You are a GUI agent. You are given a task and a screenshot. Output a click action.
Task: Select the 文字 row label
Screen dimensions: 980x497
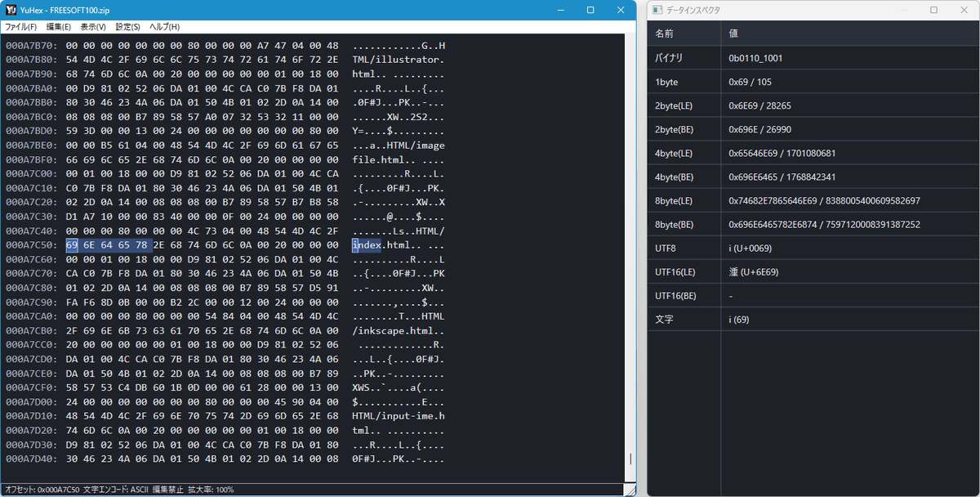pos(664,319)
